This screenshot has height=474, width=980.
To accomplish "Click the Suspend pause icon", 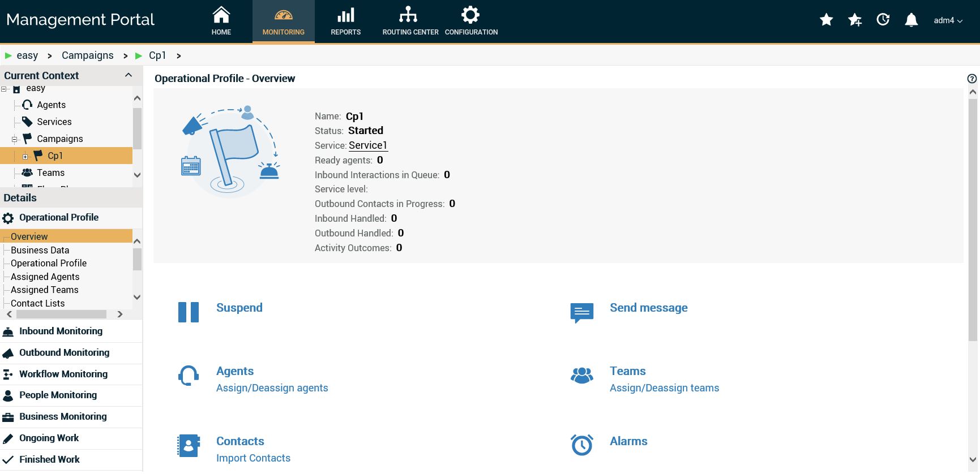I will (x=188, y=312).
